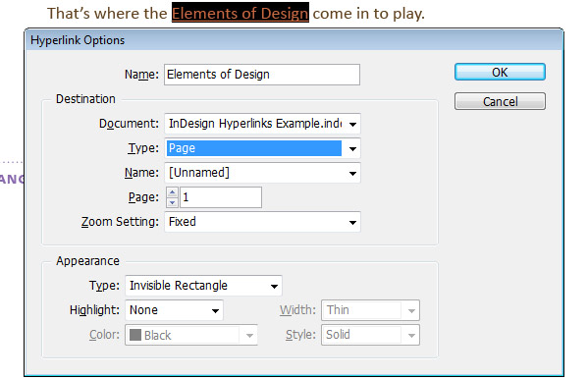Screen dimensions: 588x379
Task: Decrease page number with down arrow
Action: tap(172, 202)
